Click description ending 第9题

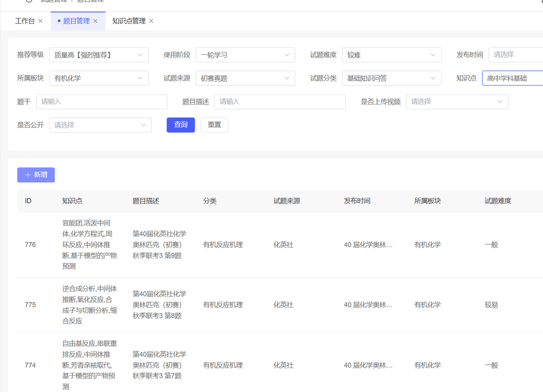159,245
